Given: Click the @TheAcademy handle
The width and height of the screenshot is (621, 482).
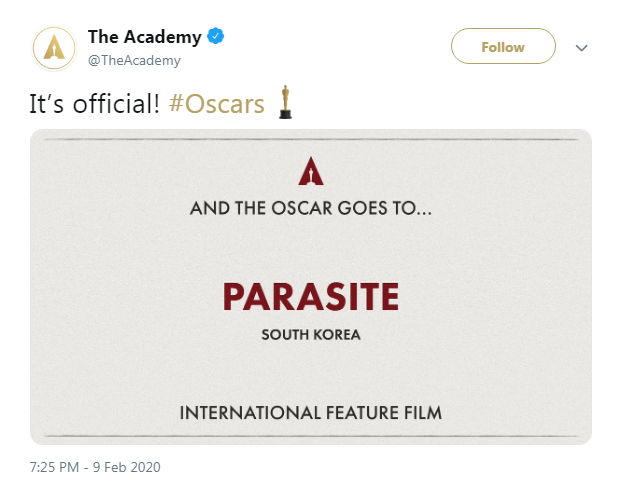Looking at the screenshot, I should (x=134, y=60).
